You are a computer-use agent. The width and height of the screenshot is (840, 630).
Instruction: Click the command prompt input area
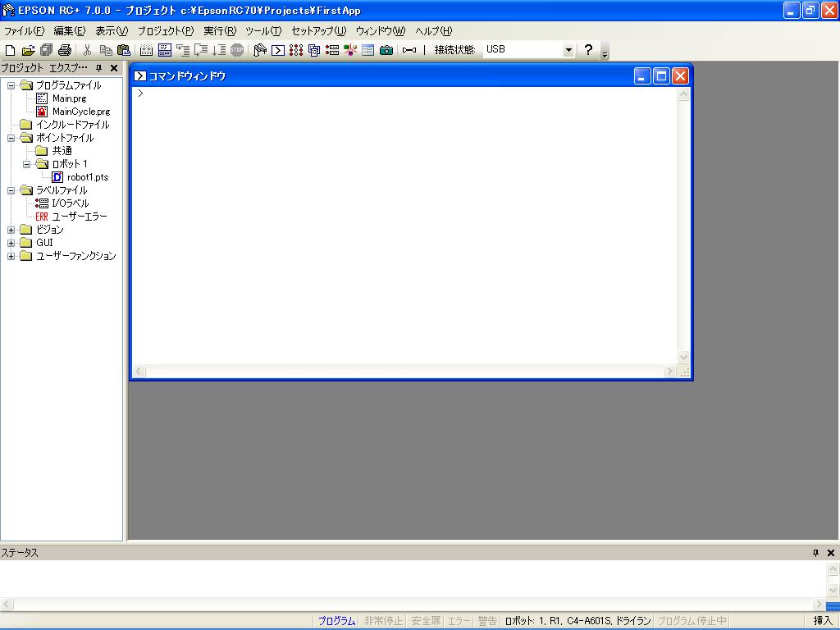click(x=404, y=226)
